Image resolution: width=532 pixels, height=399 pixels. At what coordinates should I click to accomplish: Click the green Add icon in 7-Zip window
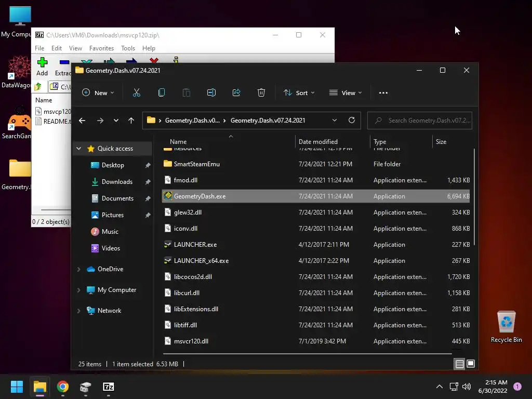43,62
